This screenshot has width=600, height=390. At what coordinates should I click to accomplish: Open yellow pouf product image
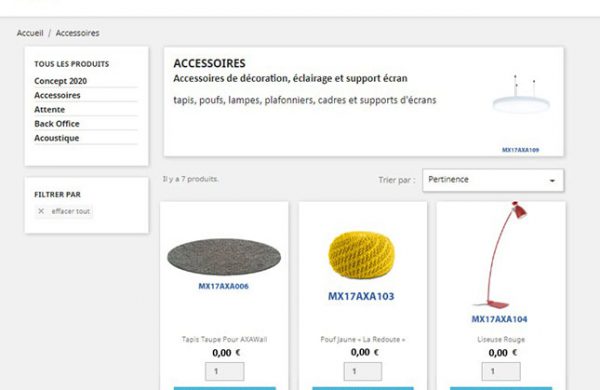pyautogui.click(x=361, y=255)
